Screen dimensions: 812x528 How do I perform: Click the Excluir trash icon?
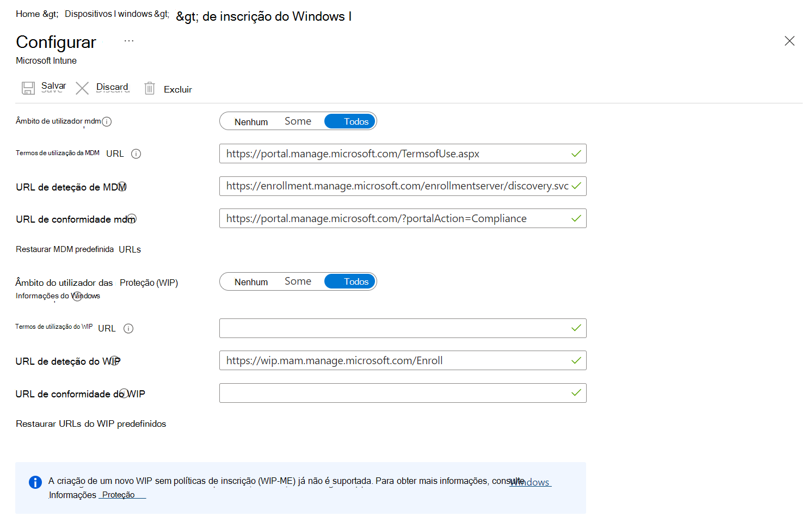click(150, 88)
